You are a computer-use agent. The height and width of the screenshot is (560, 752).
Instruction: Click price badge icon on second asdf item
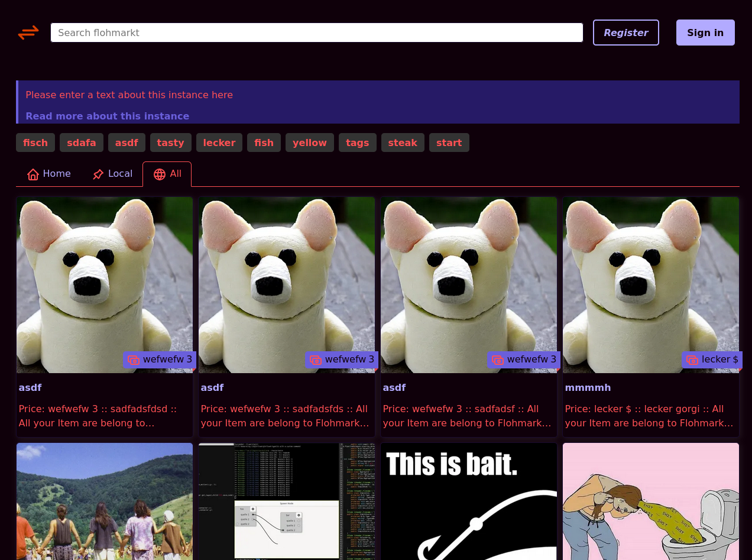pyautogui.click(x=316, y=360)
